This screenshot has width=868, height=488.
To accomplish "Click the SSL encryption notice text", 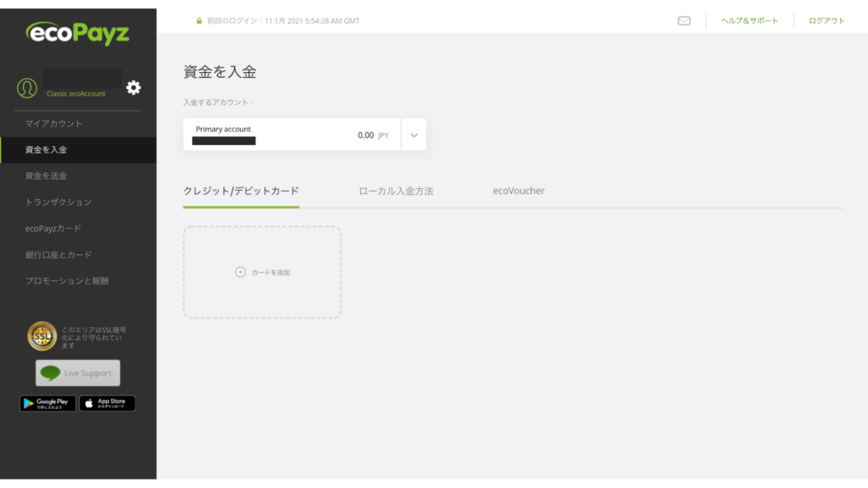I will pyautogui.click(x=94, y=337).
